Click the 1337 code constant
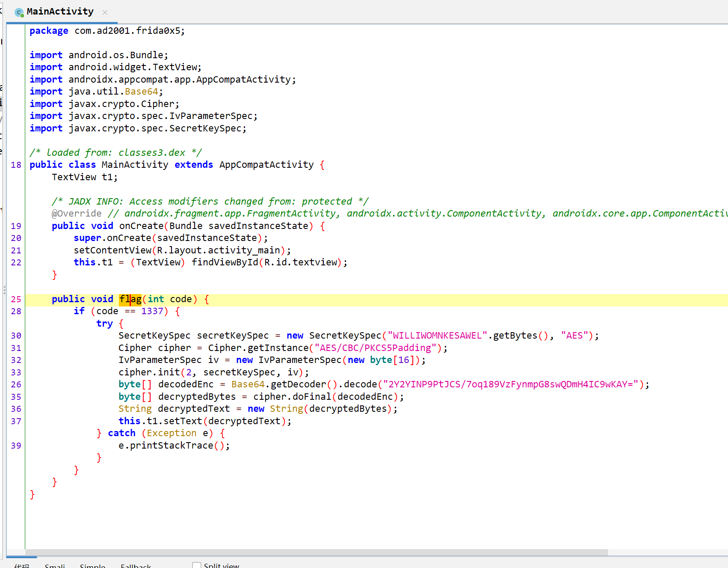 (152, 311)
